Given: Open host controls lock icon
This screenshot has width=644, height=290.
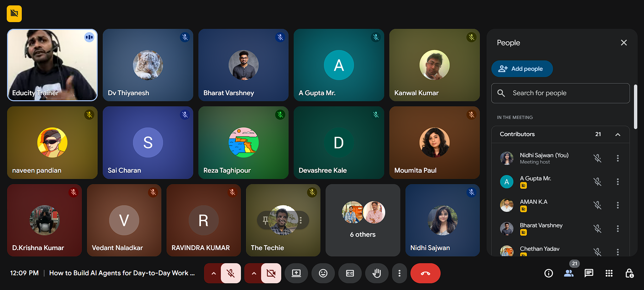Looking at the screenshot, I should click(x=629, y=273).
